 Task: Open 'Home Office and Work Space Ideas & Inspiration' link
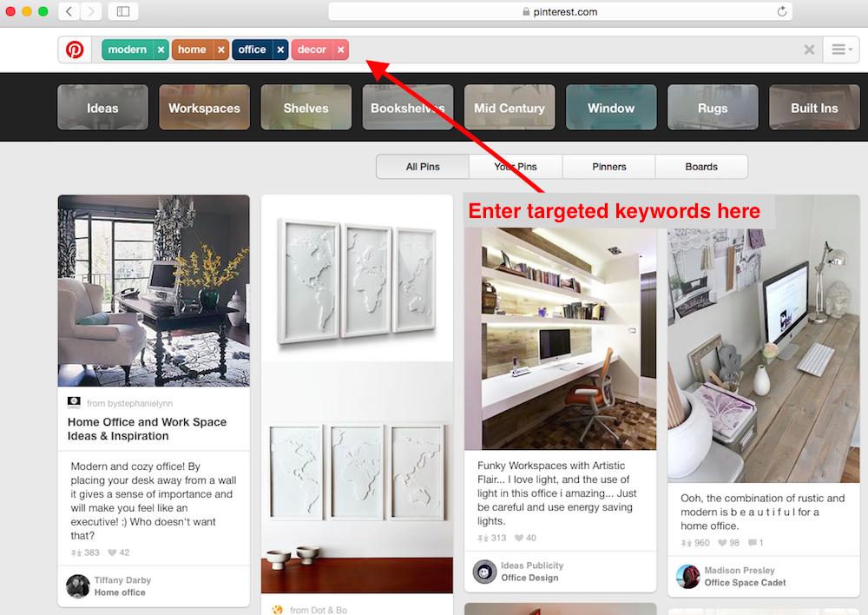click(148, 429)
